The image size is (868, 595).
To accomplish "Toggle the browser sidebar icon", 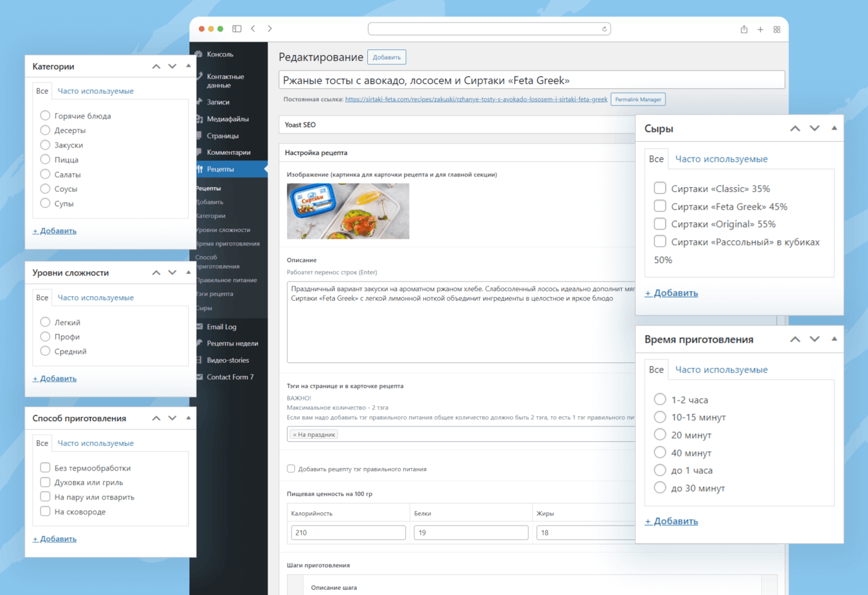I will click(237, 29).
